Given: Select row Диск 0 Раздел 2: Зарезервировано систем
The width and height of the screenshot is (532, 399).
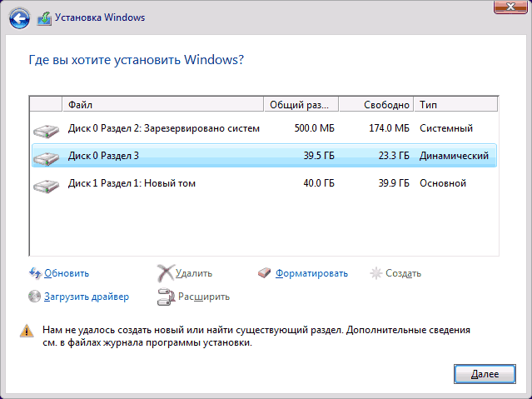Looking at the screenshot, I should point(264,128).
